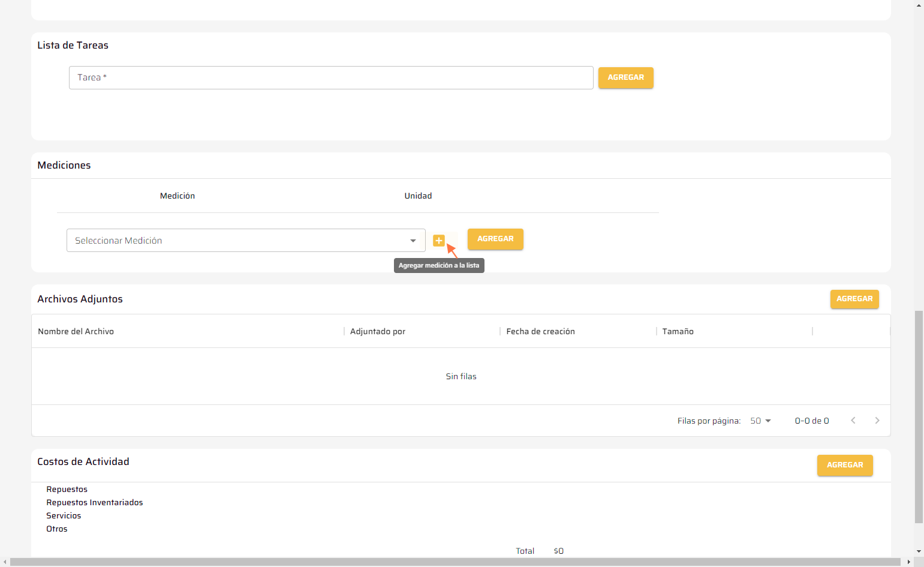Open the Seleccionar Medición dropdown

pyautogui.click(x=246, y=240)
